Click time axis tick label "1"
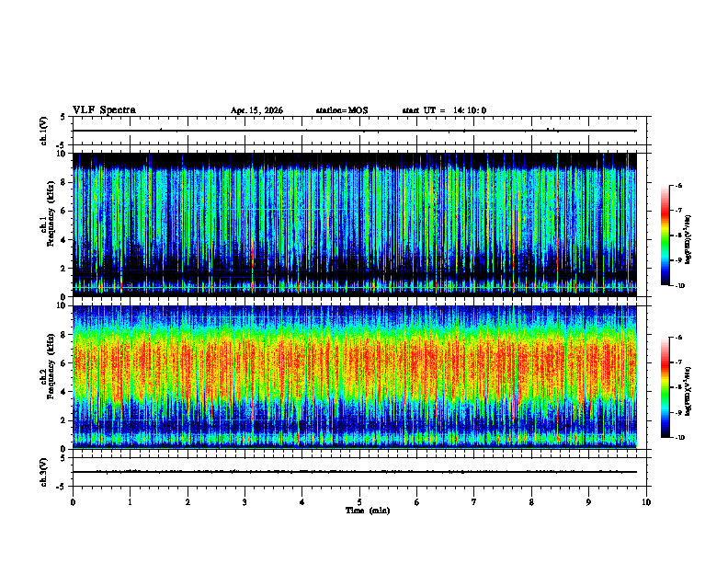The width and height of the screenshot is (728, 563). pos(130,502)
